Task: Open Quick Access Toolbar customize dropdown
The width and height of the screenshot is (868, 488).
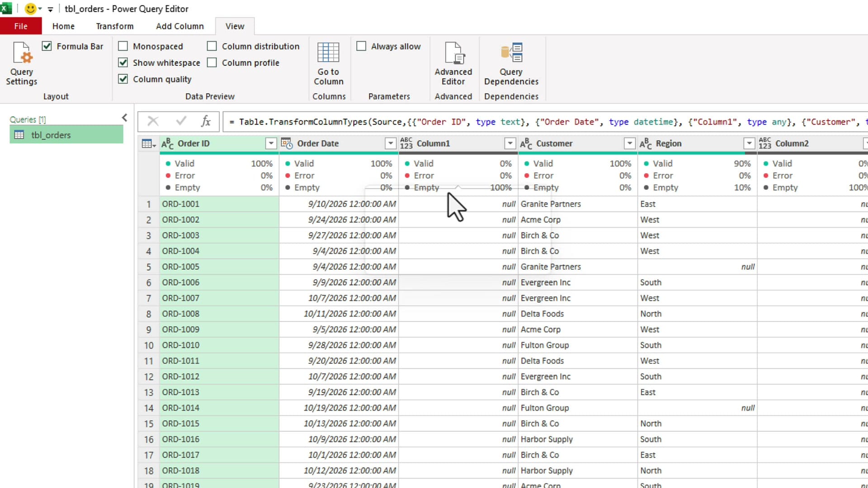Action: click(x=50, y=9)
